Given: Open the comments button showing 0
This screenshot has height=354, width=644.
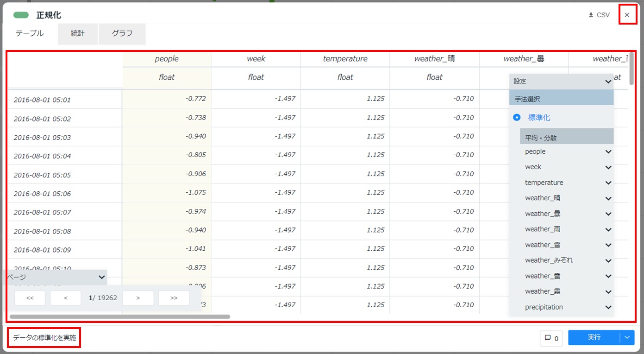Looking at the screenshot, I should 551,338.
